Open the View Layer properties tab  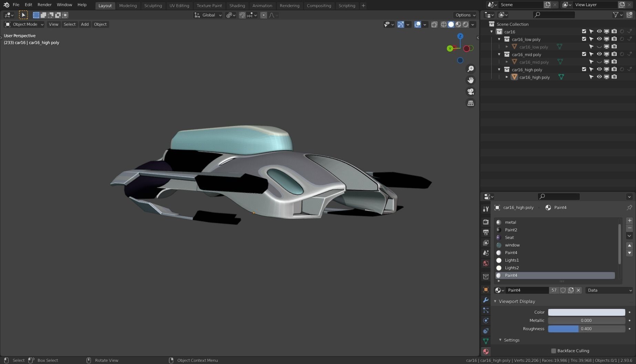(486, 242)
